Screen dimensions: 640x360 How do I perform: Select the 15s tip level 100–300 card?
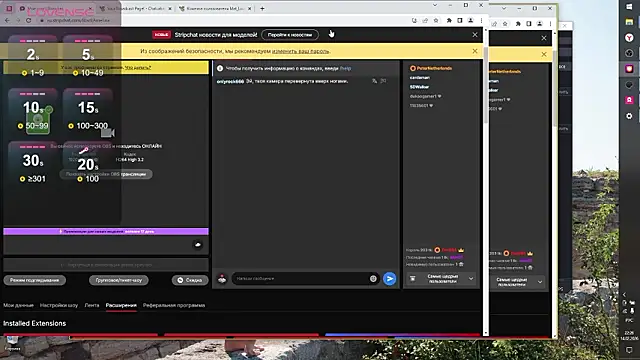88,111
